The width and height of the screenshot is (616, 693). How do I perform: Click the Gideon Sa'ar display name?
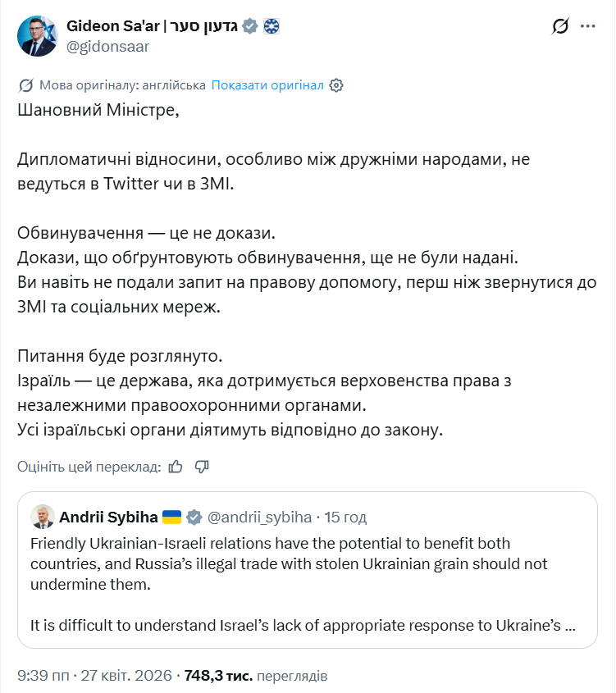pyautogui.click(x=152, y=25)
